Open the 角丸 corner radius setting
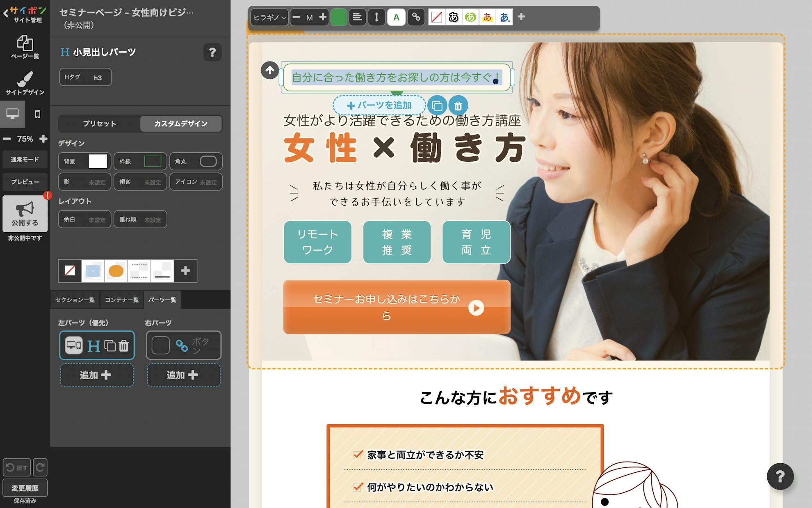This screenshot has width=812, height=508. (x=196, y=161)
